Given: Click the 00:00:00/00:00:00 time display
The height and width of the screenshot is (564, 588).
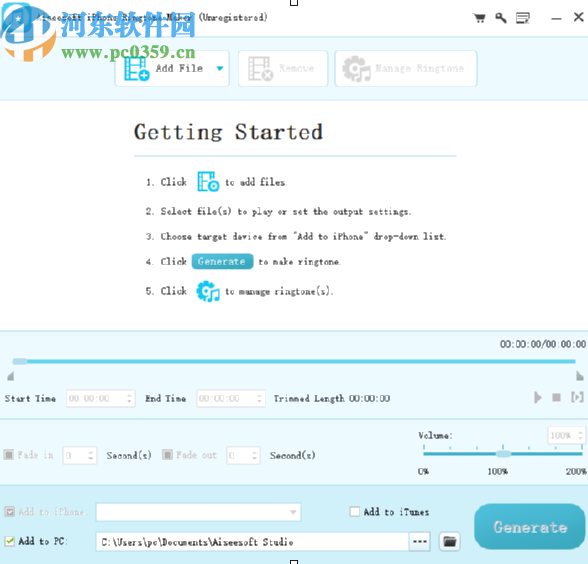Looking at the screenshot, I should (543, 344).
